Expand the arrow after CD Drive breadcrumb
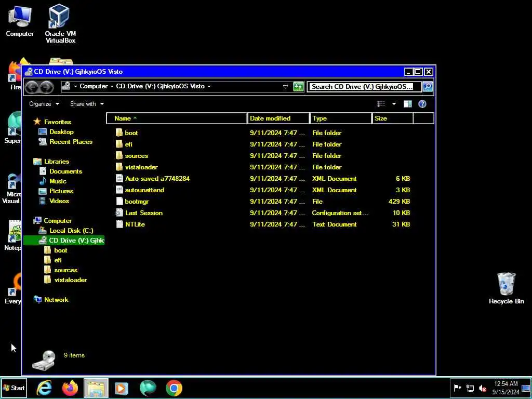The width and height of the screenshot is (532, 399). (x=209, y=87)
